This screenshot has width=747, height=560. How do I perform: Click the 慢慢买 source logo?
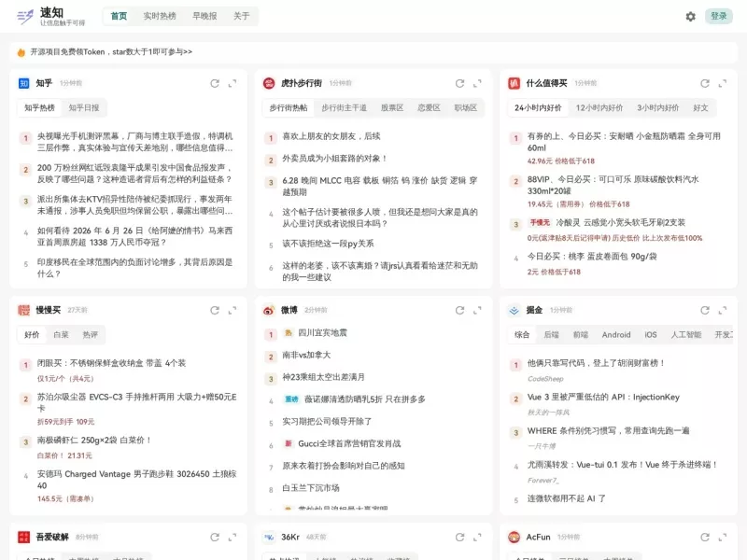pyautogui.click(x=24, y=311)
